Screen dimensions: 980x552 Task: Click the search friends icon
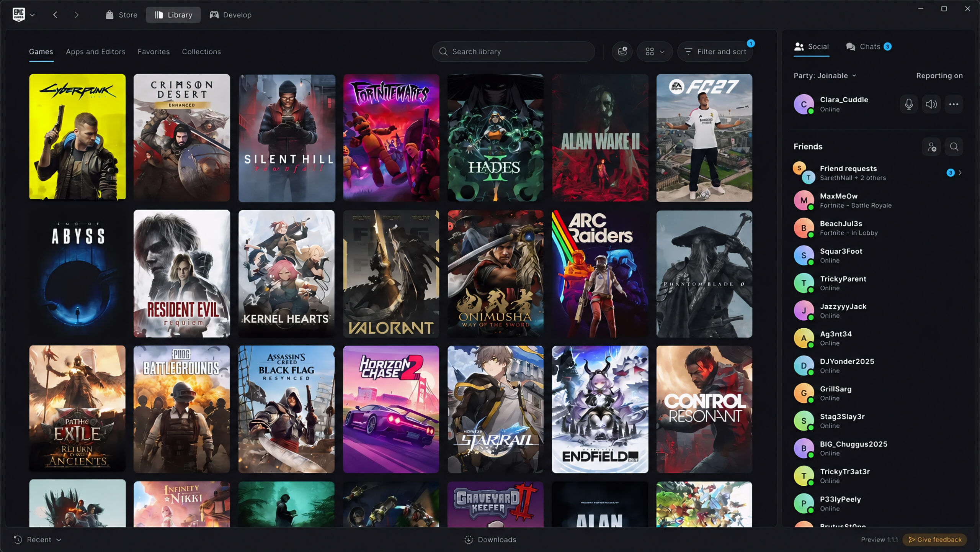click(954, 147)
